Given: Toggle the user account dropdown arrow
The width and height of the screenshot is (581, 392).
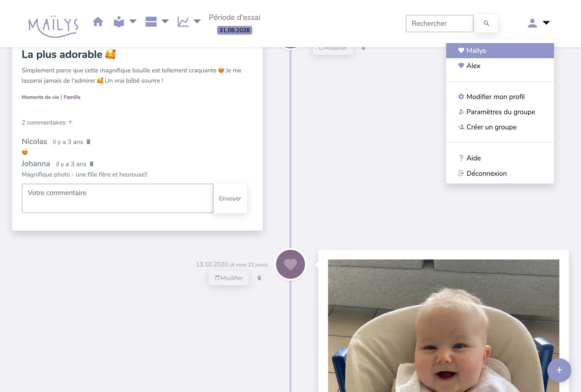Looking at the screenshot, I should (546, 23).
